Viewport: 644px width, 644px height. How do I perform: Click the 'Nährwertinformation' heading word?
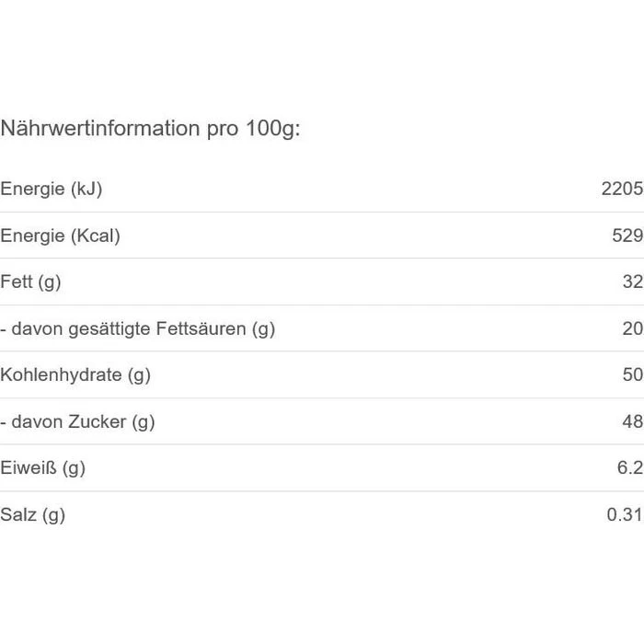tap(99, 129)
